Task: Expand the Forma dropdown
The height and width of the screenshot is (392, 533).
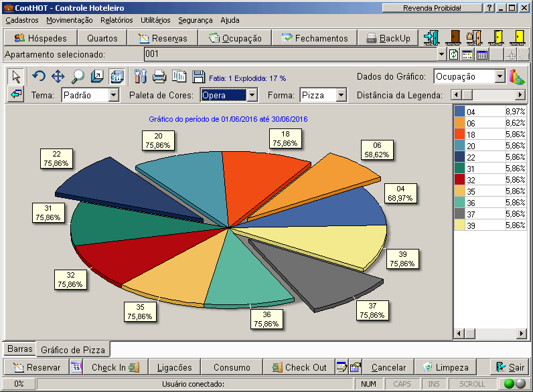Action: tap(341, 95)
